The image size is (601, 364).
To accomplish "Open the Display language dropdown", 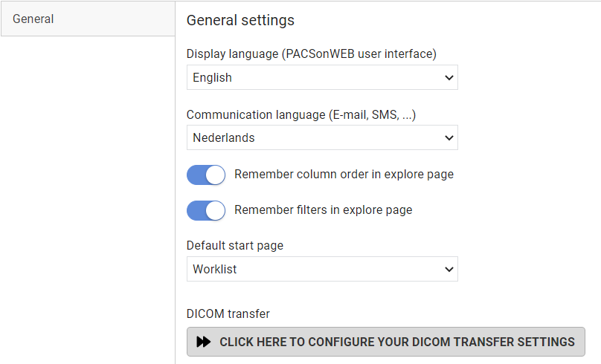I will coord(322,77).
